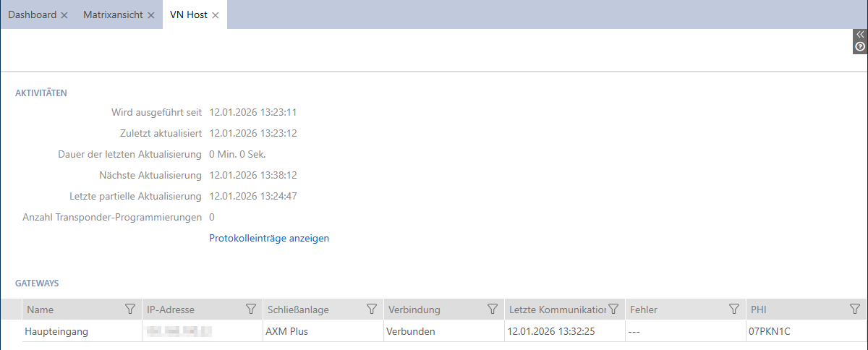Click the PHI column filter icon
Screen dimensions: 868x350
[x=854, y=310]
